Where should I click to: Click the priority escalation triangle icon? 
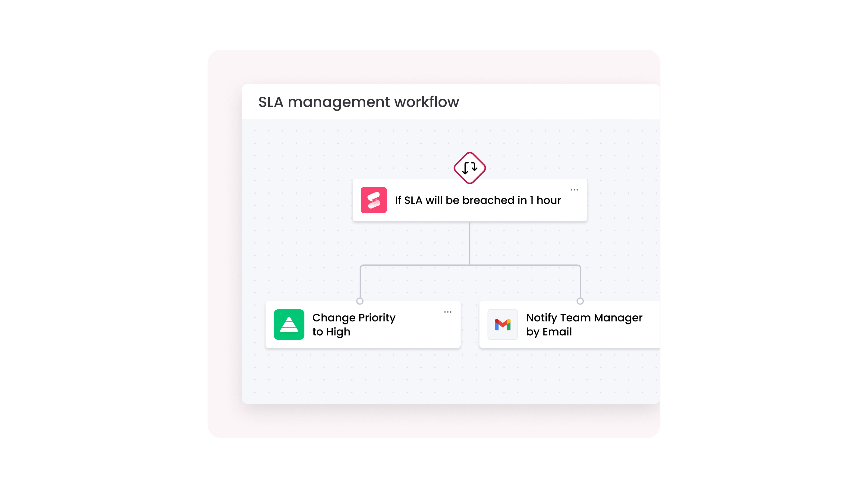(288, 324)
